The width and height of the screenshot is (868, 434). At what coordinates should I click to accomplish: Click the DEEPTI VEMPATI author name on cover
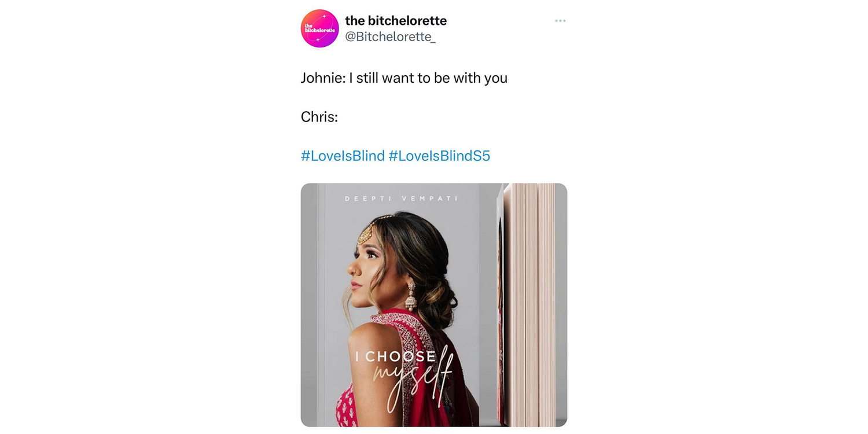point(402,198)
